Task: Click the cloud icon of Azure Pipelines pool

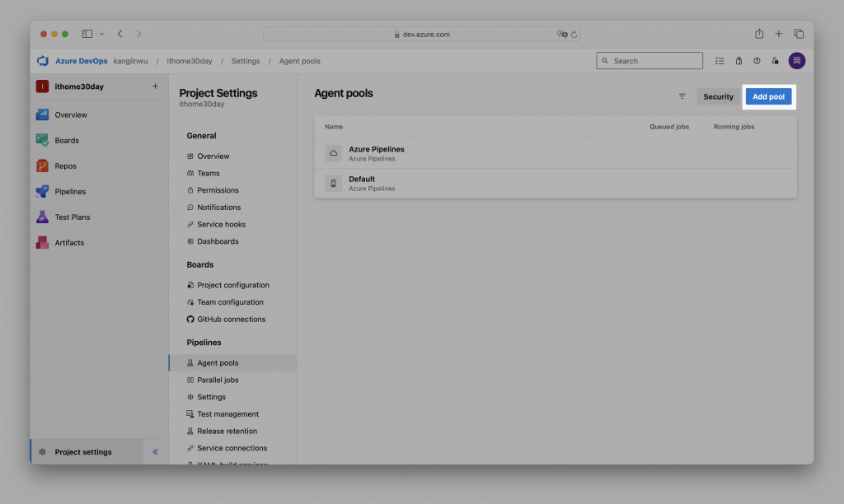Action: [x=333, y=153]
